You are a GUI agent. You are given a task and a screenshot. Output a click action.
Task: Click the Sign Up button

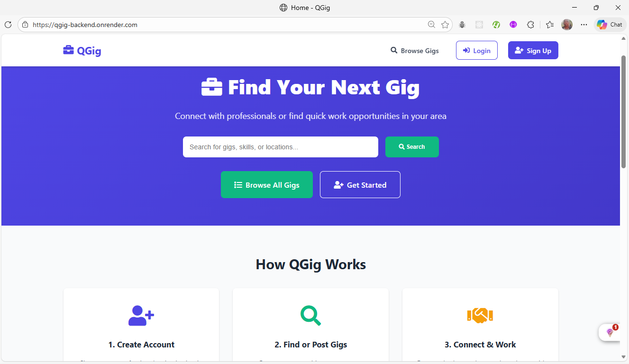(533, 50)
